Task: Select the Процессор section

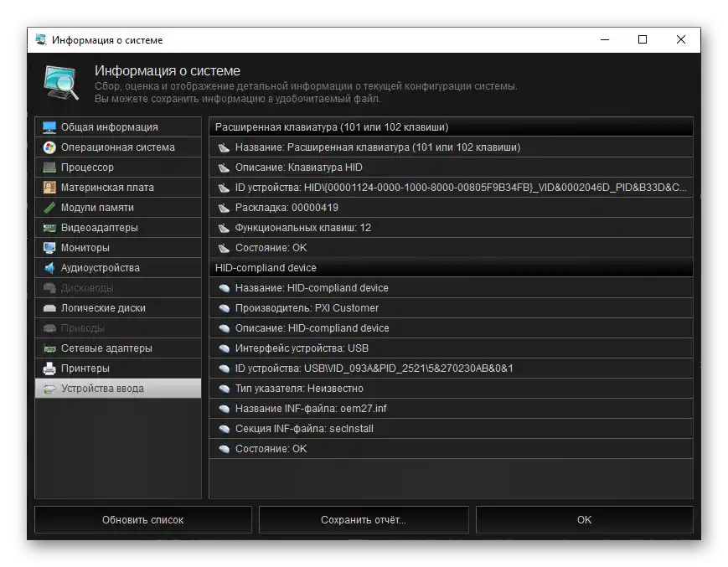Action: 118,167
